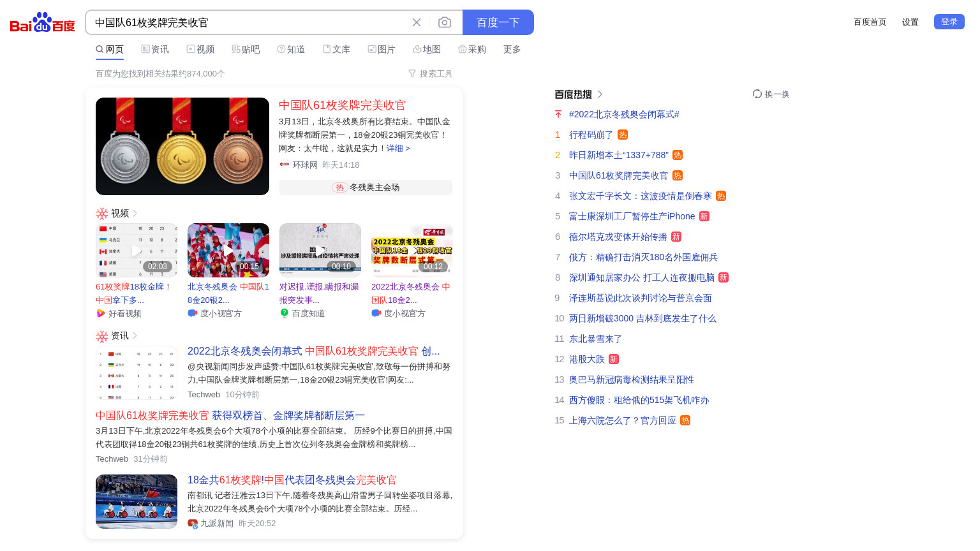Open video link 61枚奖牌18枚金牌

tap(135, 293)
